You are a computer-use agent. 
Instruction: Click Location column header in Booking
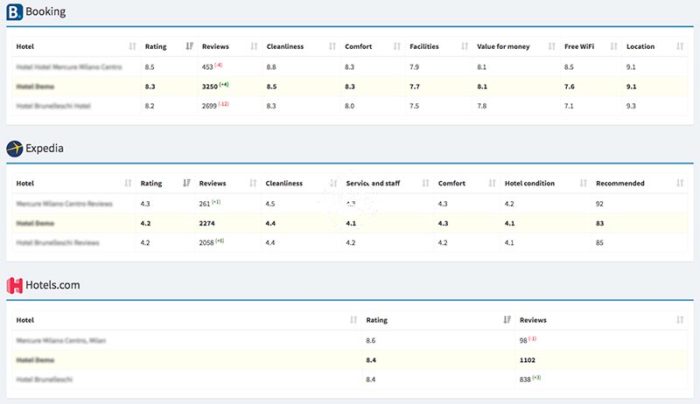pyautogui.click(x=640, y=46)
